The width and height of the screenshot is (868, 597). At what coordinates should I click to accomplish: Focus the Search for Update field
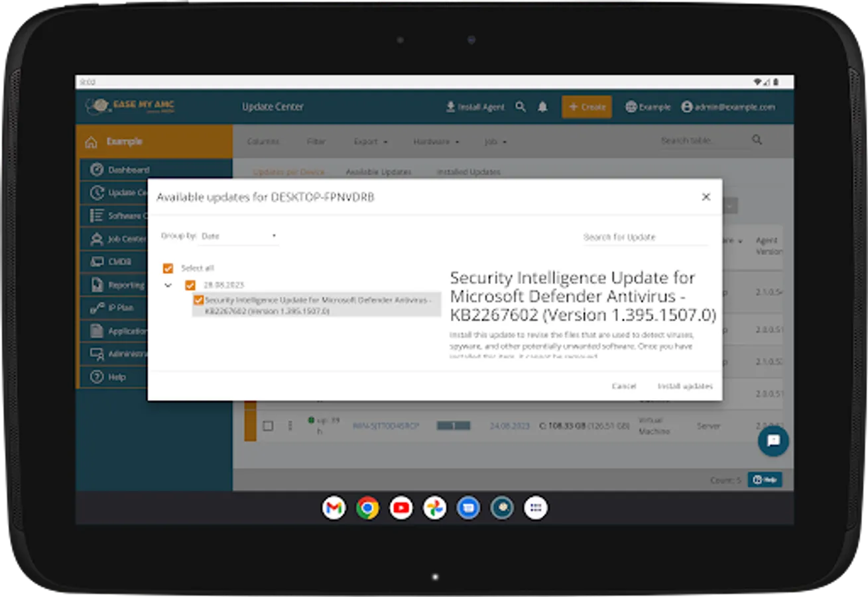645,237
